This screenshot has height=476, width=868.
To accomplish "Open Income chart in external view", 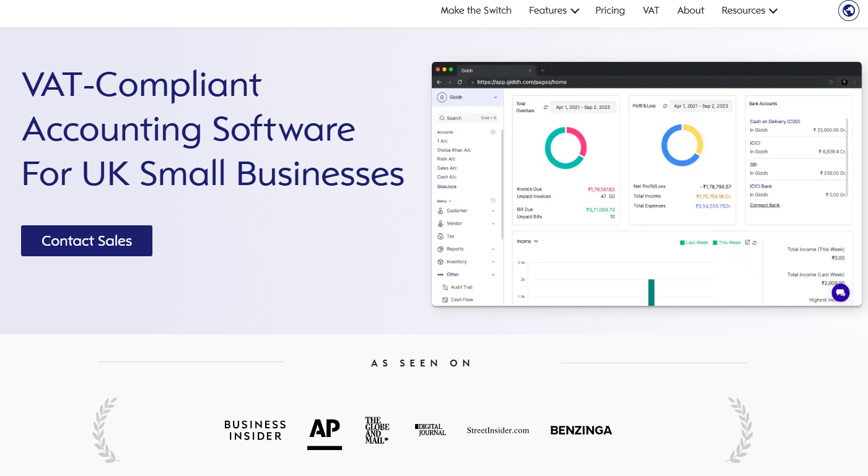I will (x=747, y=243).
